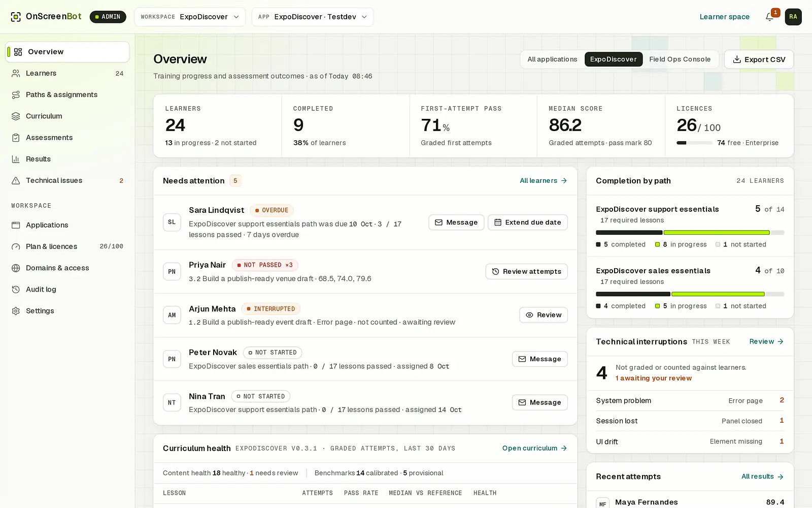Select the All applications filter tab

[x=552, y=59]
